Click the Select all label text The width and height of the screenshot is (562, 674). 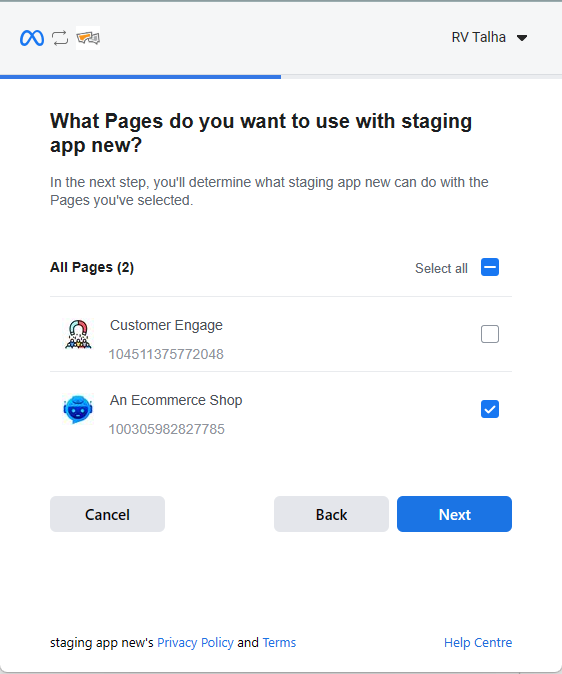[x=441, y=268]
